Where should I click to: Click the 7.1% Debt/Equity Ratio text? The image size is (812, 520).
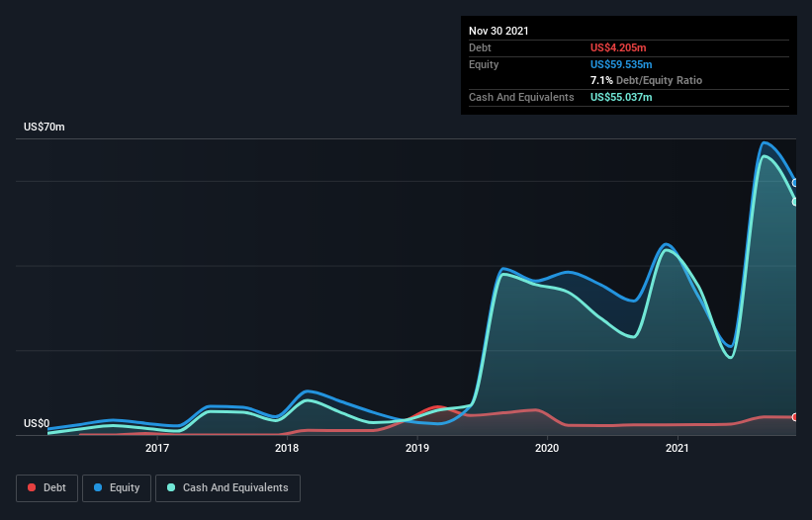click(646, 81)
